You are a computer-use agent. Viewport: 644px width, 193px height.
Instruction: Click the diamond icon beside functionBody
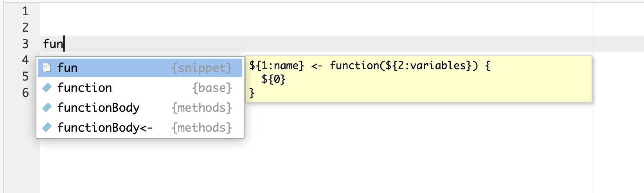coord(47,107)
